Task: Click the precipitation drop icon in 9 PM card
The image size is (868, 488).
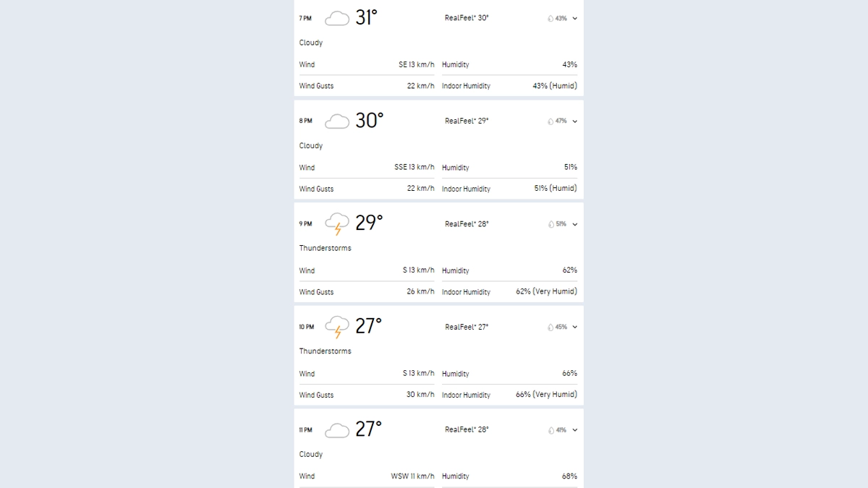Action: tap(550, 225)
